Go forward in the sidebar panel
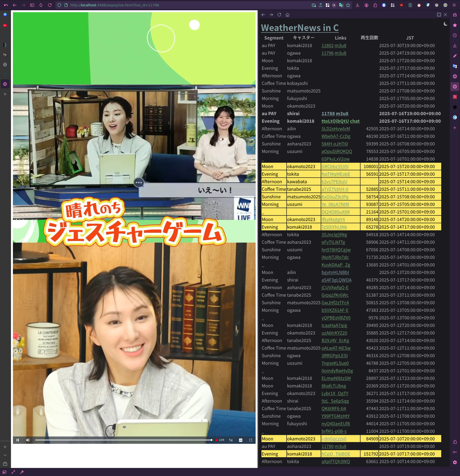460x476 pixels. point(271,15)
